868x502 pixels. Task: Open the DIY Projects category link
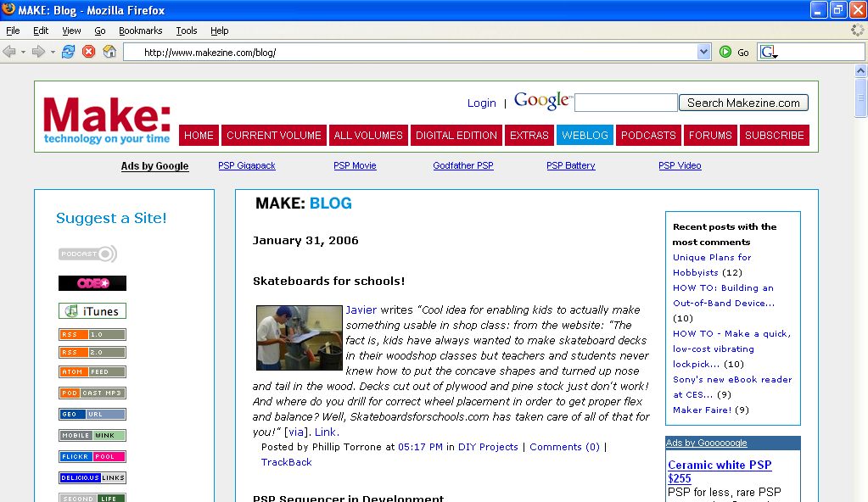pos(488,447)
